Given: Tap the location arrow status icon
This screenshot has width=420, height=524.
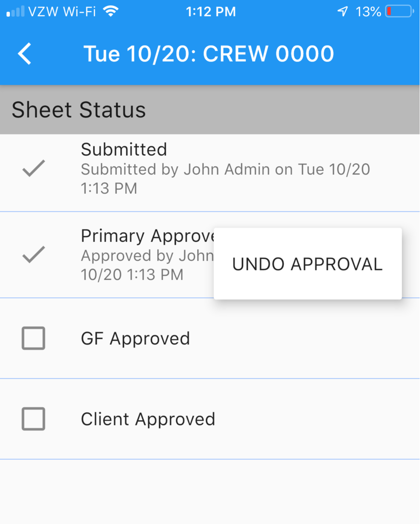Looking at the screenshot, I should pyautogui.click(x=343, y=12).
